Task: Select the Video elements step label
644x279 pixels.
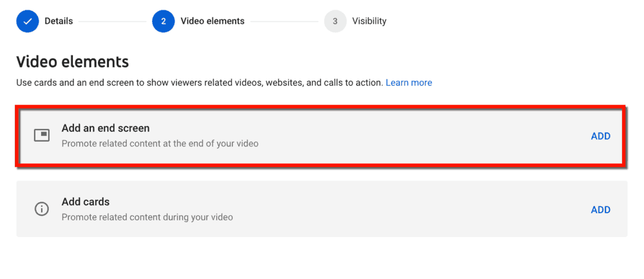Action: [213, 21]
